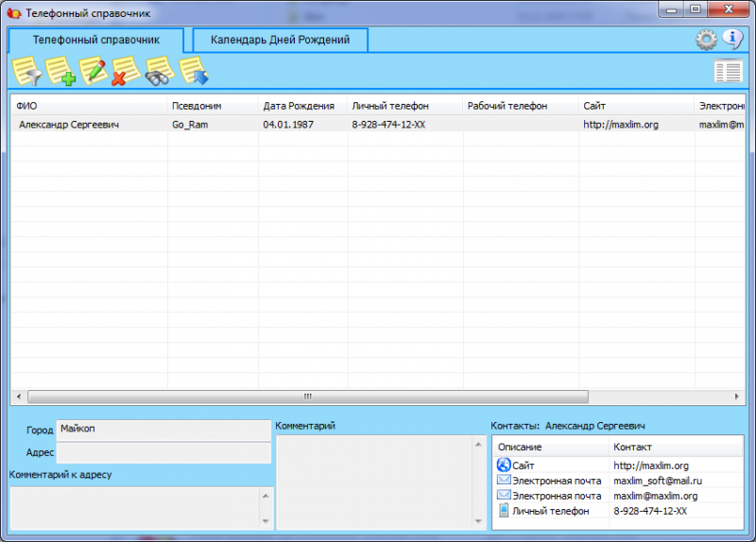
Task: Add a new record with the green plus icon
Action: click(x=60, y=71)
